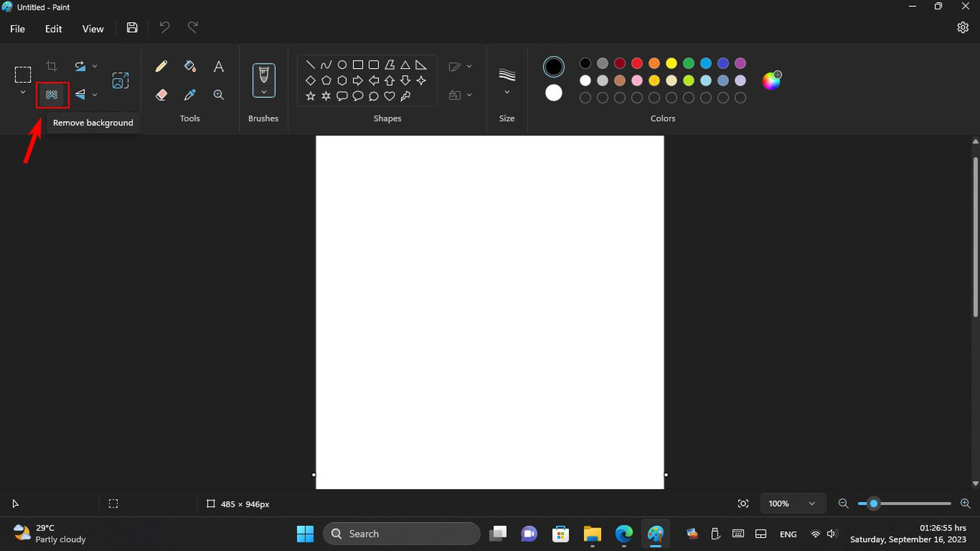Choose the Curve shape
980x551 pixels.
click(x=326, y=65)
